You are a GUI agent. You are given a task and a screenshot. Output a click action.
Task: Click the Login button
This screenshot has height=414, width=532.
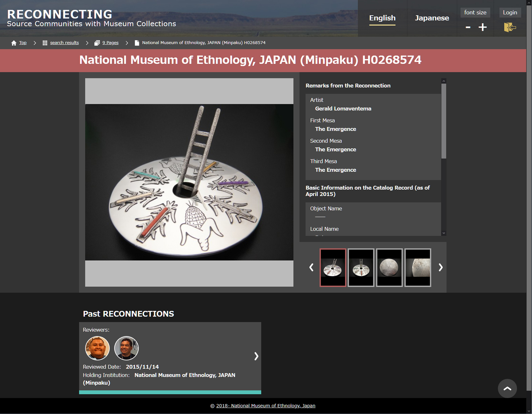510,12
